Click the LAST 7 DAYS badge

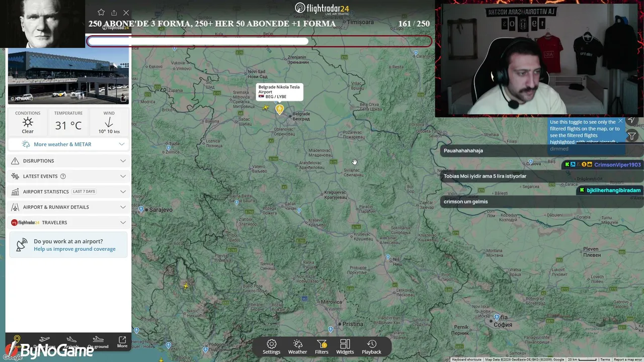(x=84, y=192)
